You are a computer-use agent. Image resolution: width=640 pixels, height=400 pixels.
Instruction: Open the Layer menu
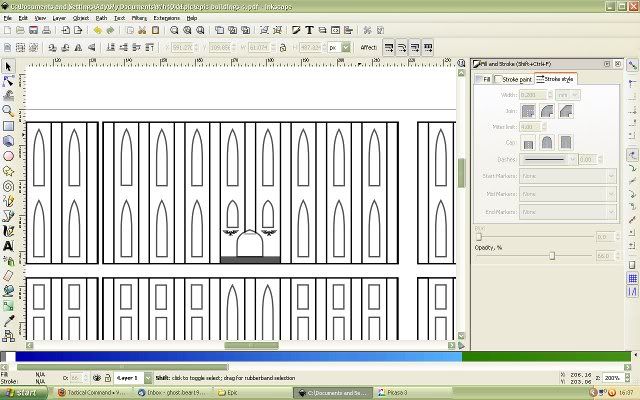point(59,18)
